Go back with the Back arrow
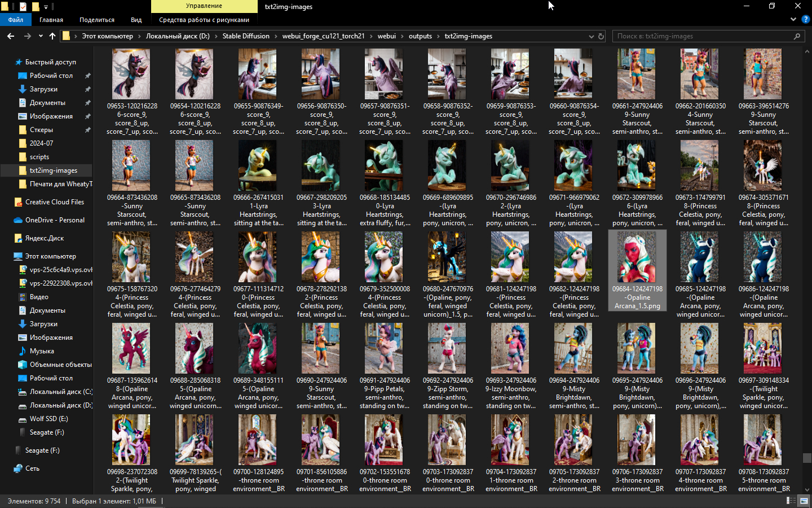This screenshot has width=812, height=508. [11, 36]
